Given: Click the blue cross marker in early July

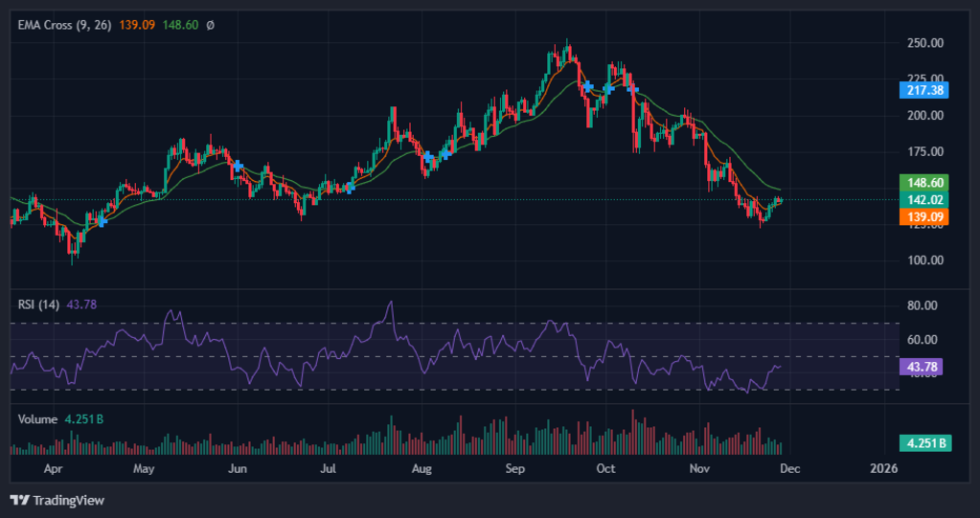Looking at the screenshot, I should (x=351, y=187).
